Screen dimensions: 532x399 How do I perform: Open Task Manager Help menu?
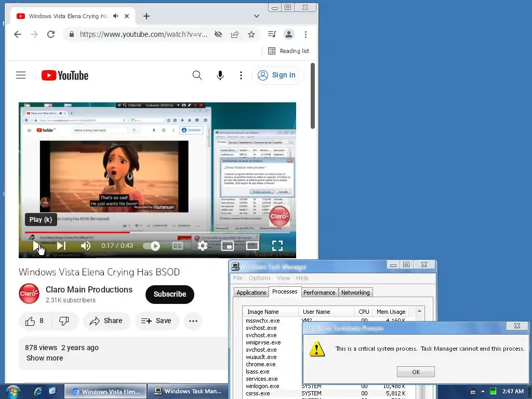[x=302, y=278]
